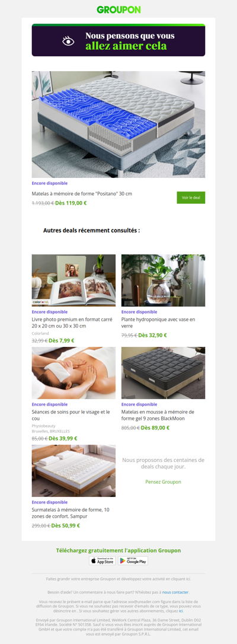Open the Sampur mattress topper image

point(74,471)
